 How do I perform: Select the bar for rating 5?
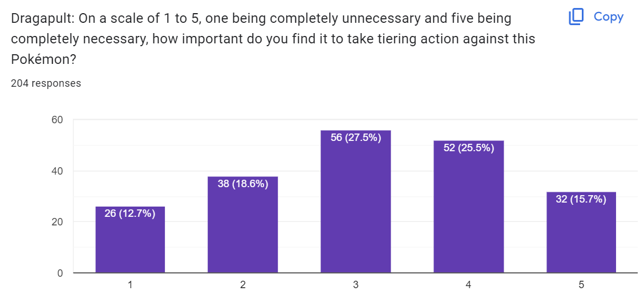pos(581,232)
